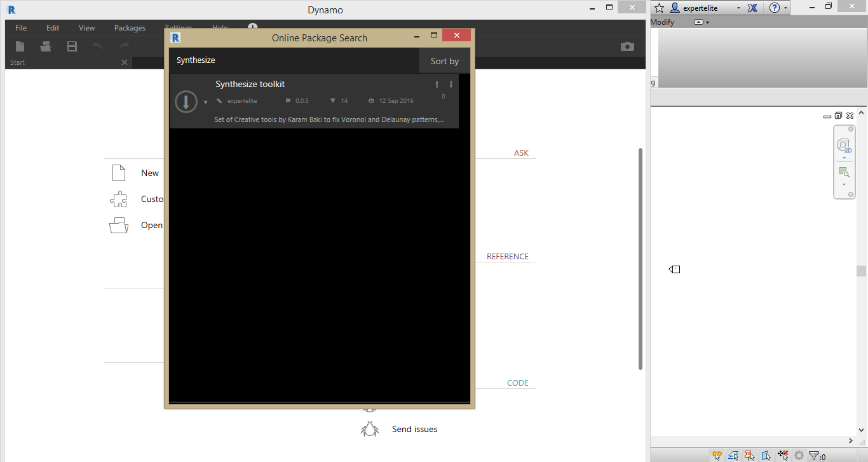Upvote the Synthesize toolkit package
The height and width of the screenshot is (462, 868).
pyautogui.click(x=437, y=83)
